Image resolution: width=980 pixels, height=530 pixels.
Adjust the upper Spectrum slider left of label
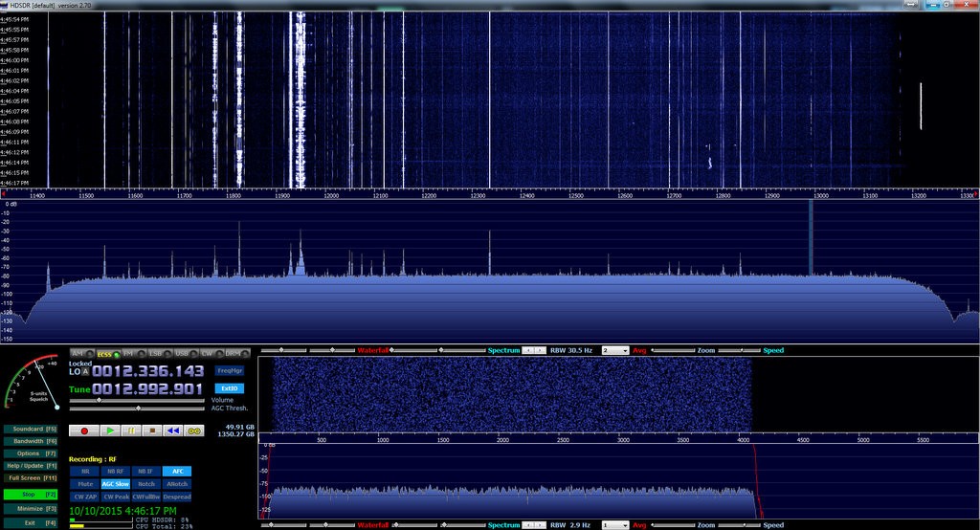[463, 351]
